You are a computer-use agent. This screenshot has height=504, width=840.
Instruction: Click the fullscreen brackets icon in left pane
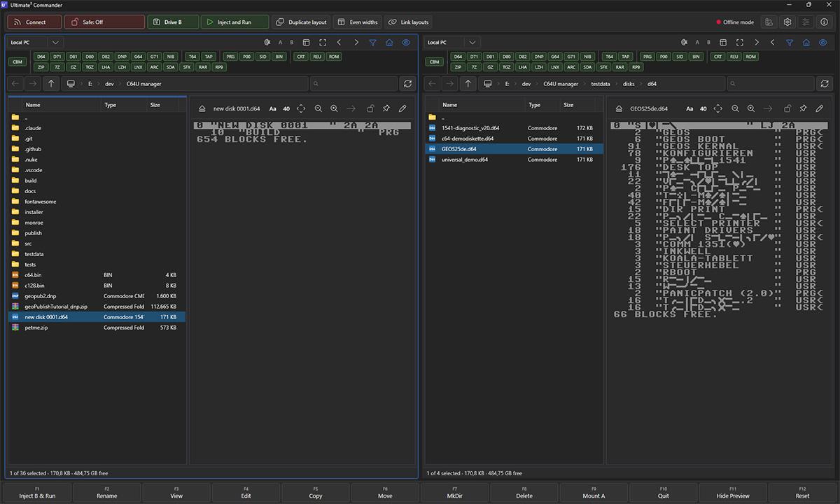coord(323,43)
